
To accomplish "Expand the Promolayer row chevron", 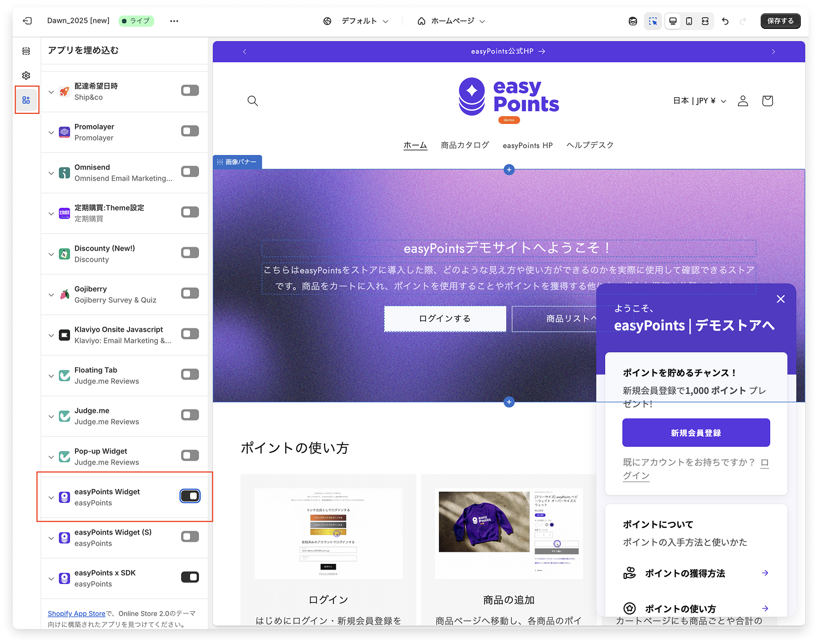I will point(51,133).
